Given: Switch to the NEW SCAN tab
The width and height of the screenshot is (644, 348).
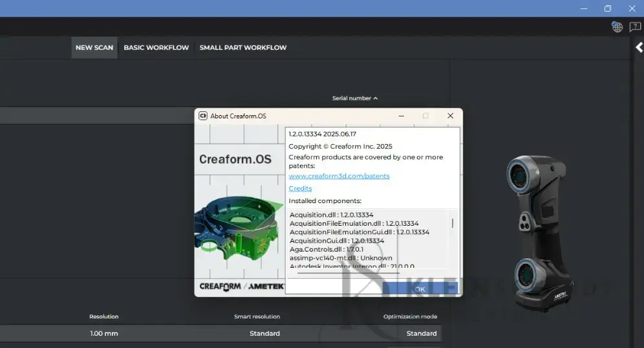Looking at the screenshot, I should pos(94,47).
